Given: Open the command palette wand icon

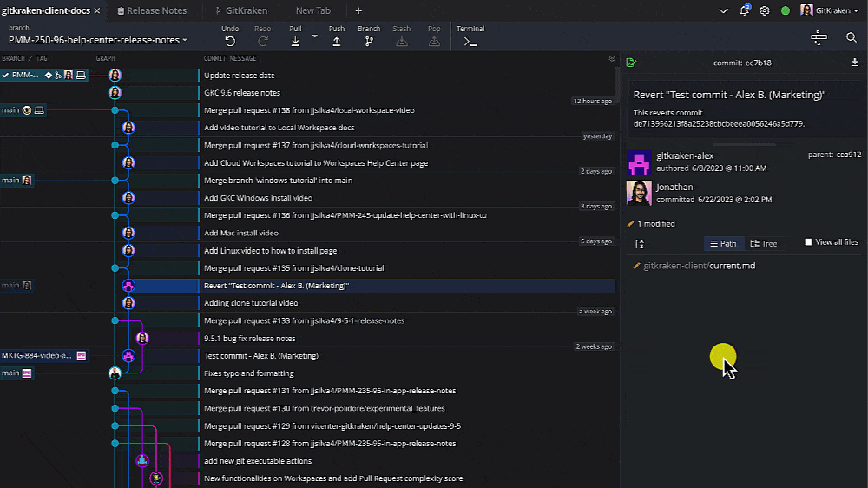Looking at the screenshot, I should 819,37.
